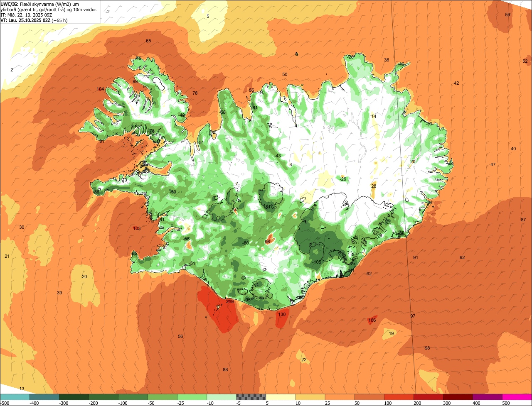Click the 97 value southeast of Iceland

pos(413,316)
